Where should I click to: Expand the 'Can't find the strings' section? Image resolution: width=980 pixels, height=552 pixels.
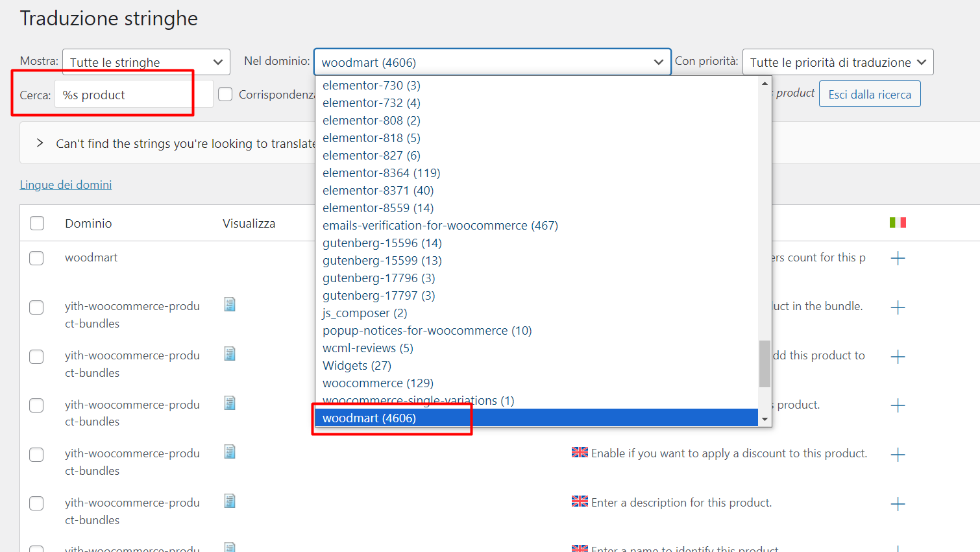40,143
